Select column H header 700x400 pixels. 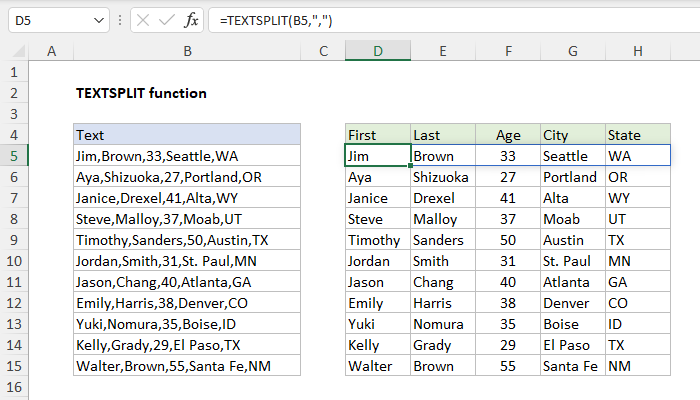coord(638,51)
